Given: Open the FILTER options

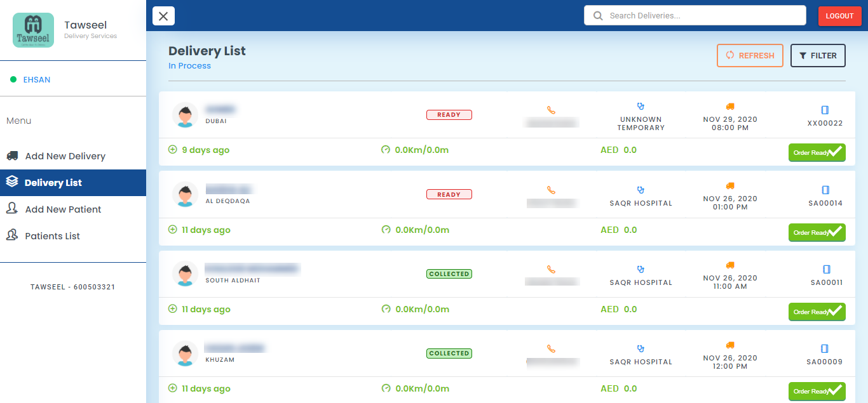Looking at the screenshot, I should click(818, 56).
